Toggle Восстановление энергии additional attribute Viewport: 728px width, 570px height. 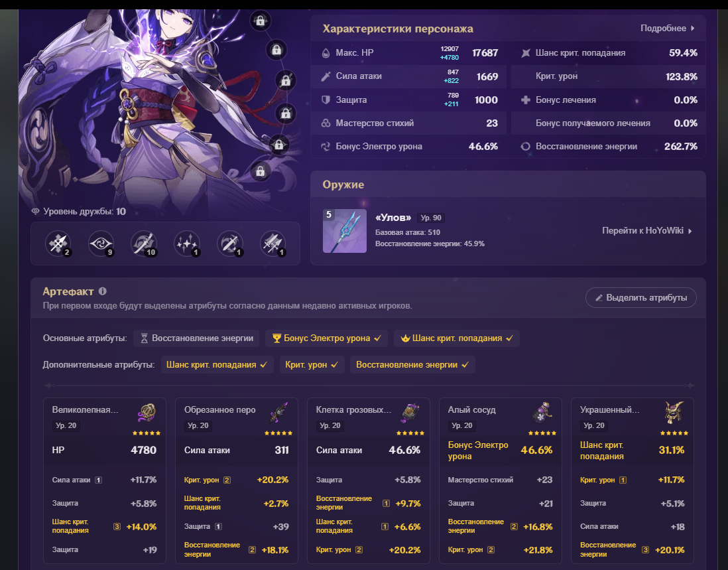412,365
